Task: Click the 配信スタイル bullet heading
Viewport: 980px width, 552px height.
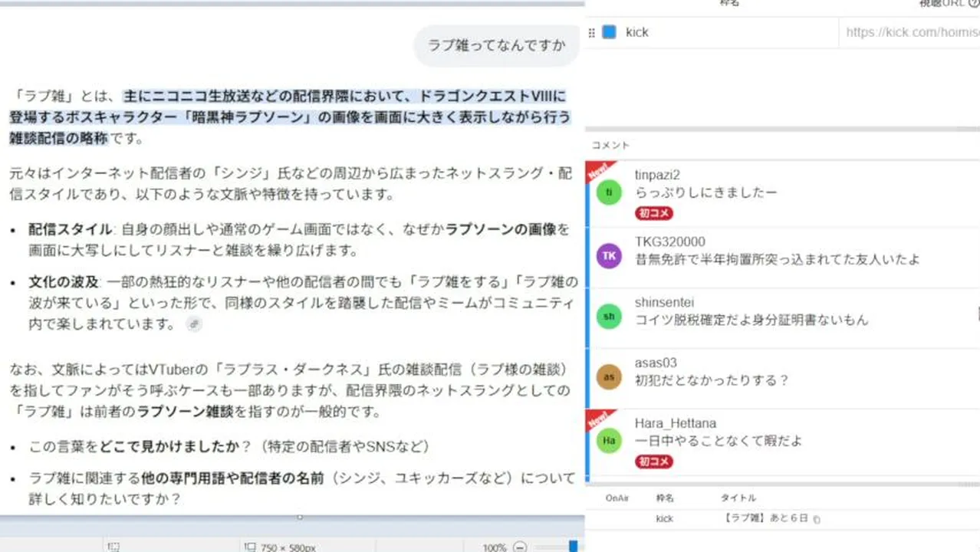Action: pyautogui.click(x=71, y=229)
